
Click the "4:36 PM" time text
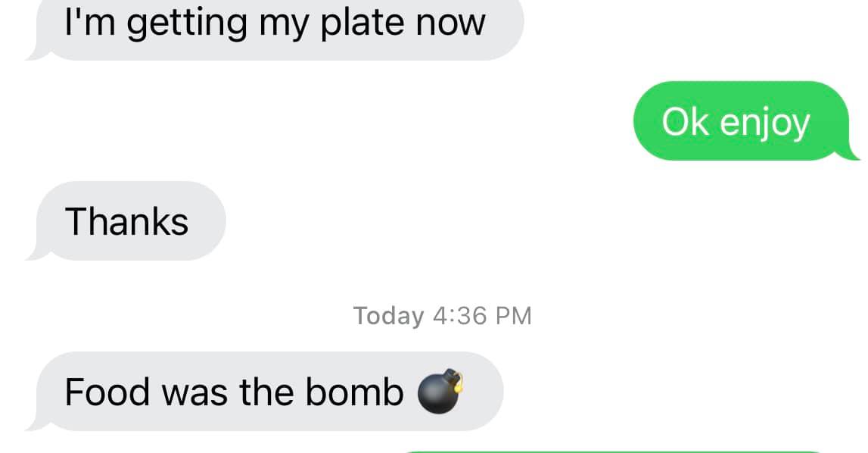click(482, 316)
